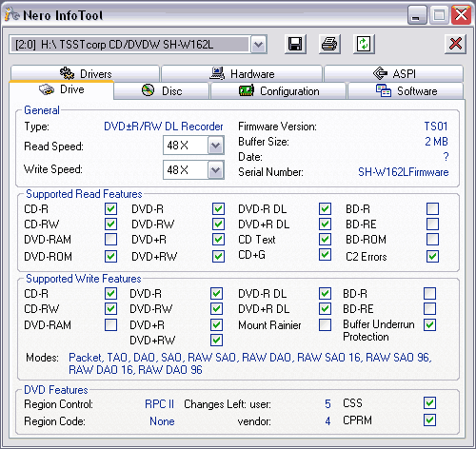Switch to the Drivers tab
The width and height of the screenshot is (476, 449).
pyautogui.click(x=85, y=73)
